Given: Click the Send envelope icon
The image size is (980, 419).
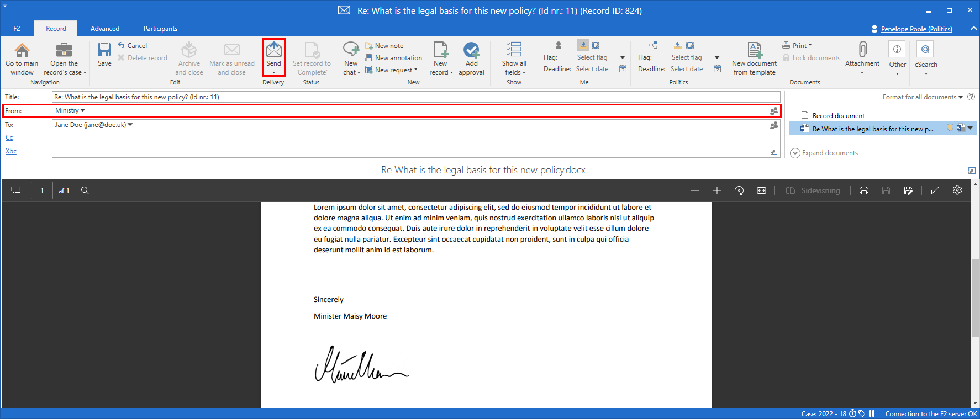Looking at the screenshot, I should tap(273, 50).
